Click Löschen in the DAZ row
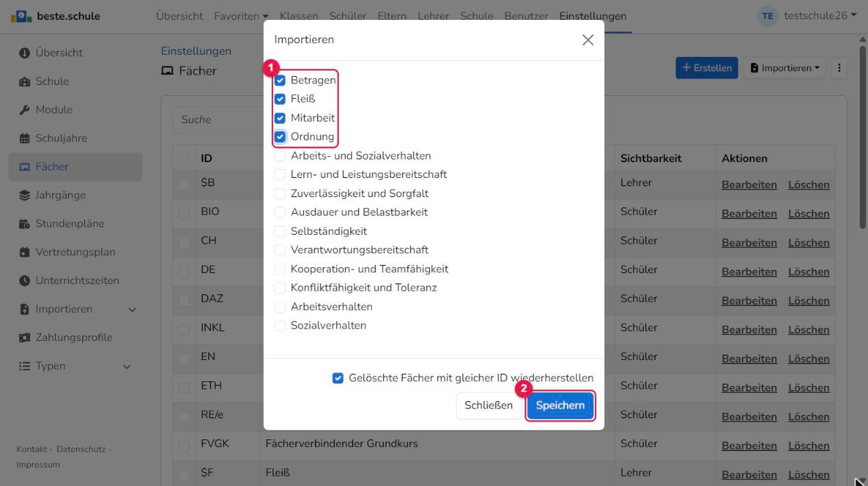Screen dimensions: 868x486 [808, 300]
